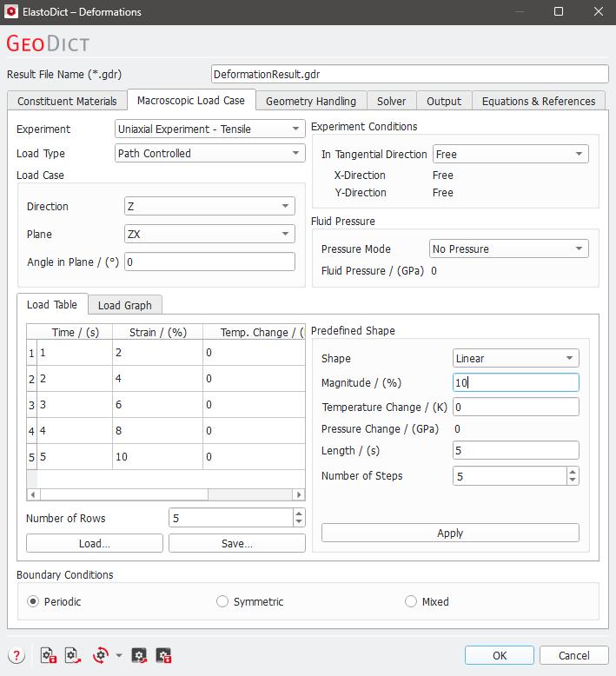Click the Load... button
This screenshot has height=676, width=616.
95,543
